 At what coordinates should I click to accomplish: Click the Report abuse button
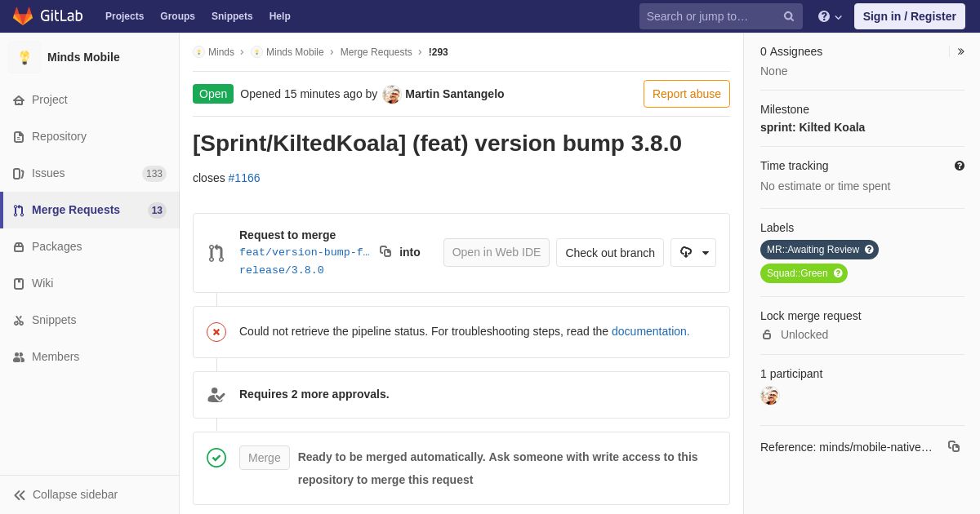(x=686, y=94)
